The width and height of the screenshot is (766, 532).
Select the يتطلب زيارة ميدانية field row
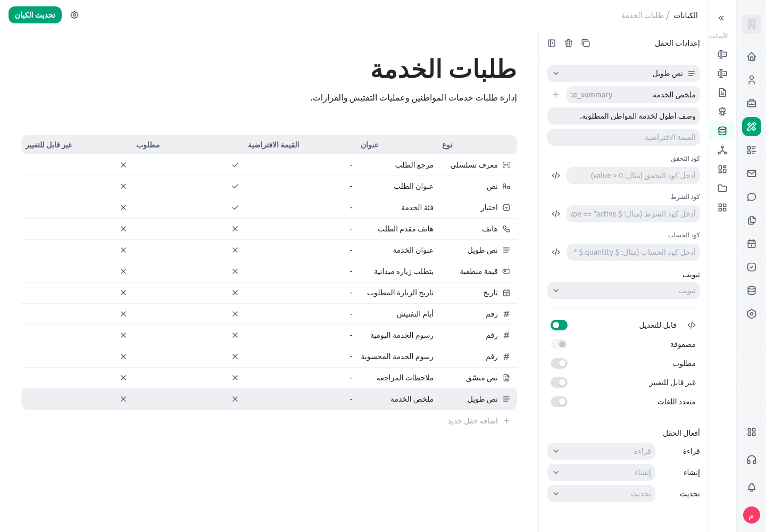click(269, 271)
